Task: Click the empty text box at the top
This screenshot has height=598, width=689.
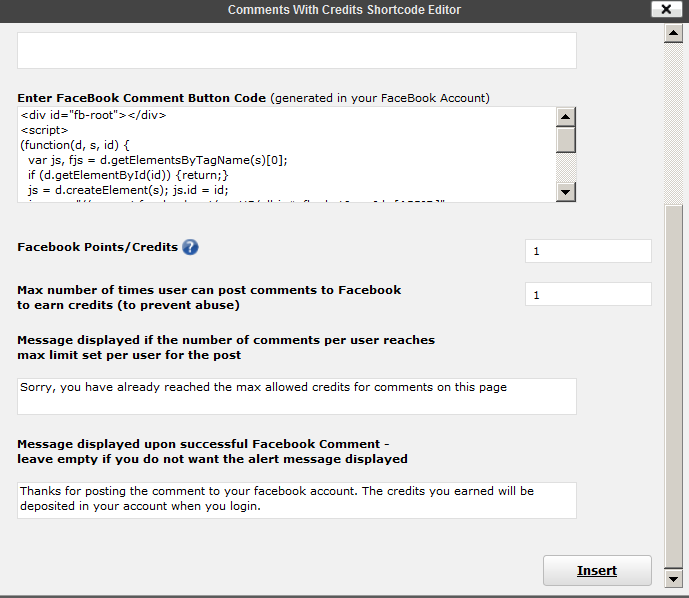Action: pos(297,50)
